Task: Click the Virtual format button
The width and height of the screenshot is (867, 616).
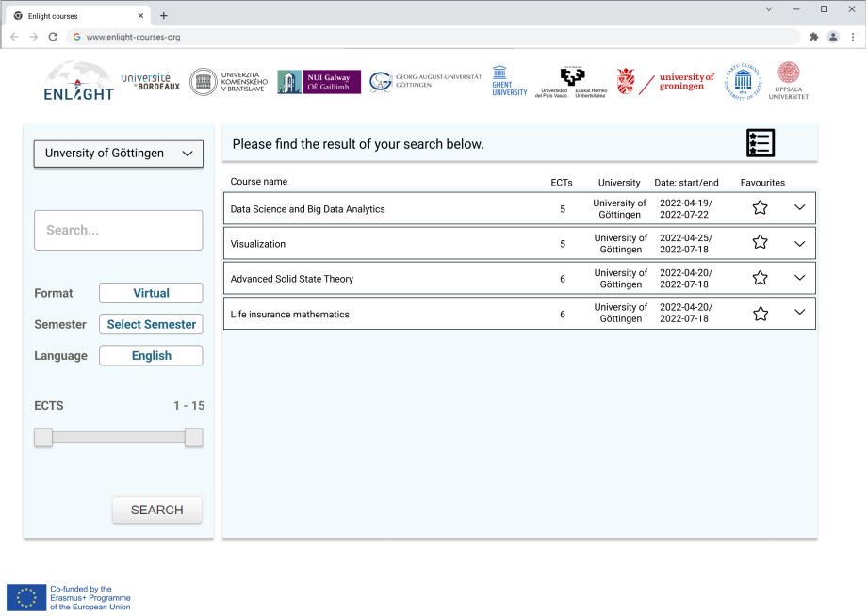Action: (x=151, y=293)
